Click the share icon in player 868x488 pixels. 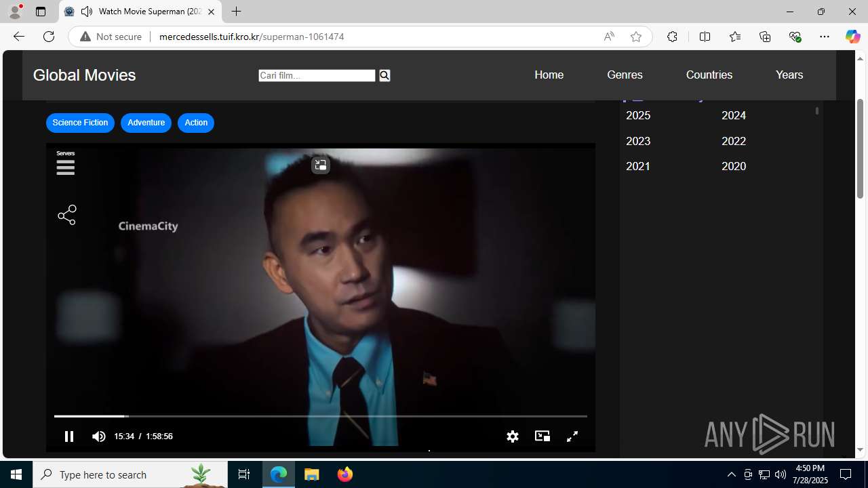pyautogui.click(x=67, y=216)
